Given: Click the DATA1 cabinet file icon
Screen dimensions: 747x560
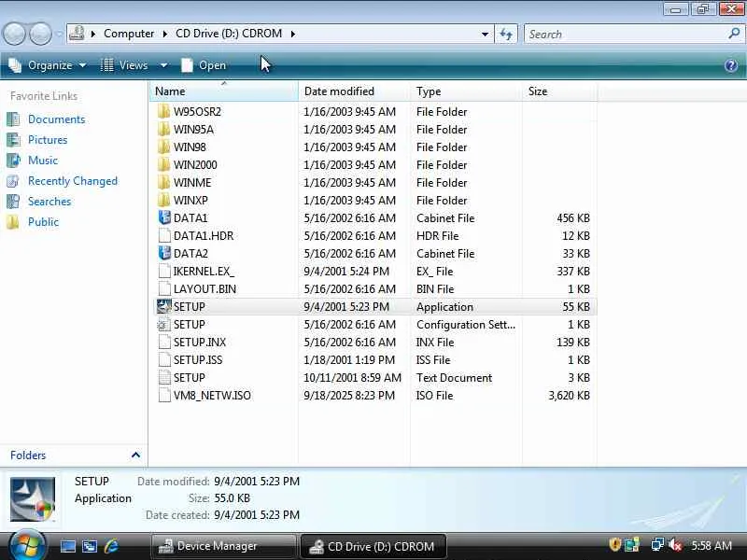Looking at the screenshot, I should click(164, 217).
